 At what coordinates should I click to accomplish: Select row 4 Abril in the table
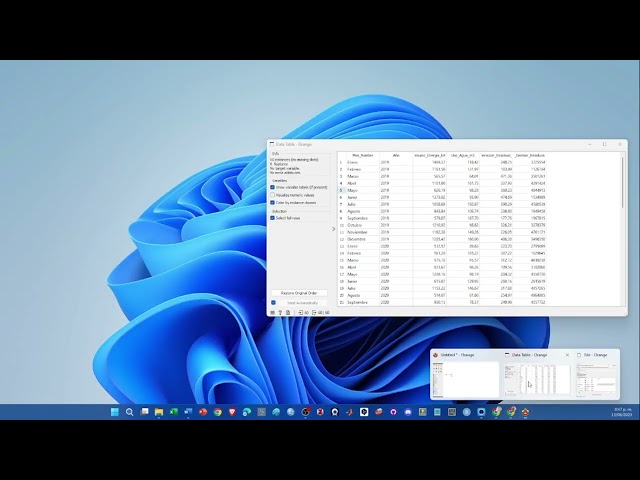(x=442, y=183)
